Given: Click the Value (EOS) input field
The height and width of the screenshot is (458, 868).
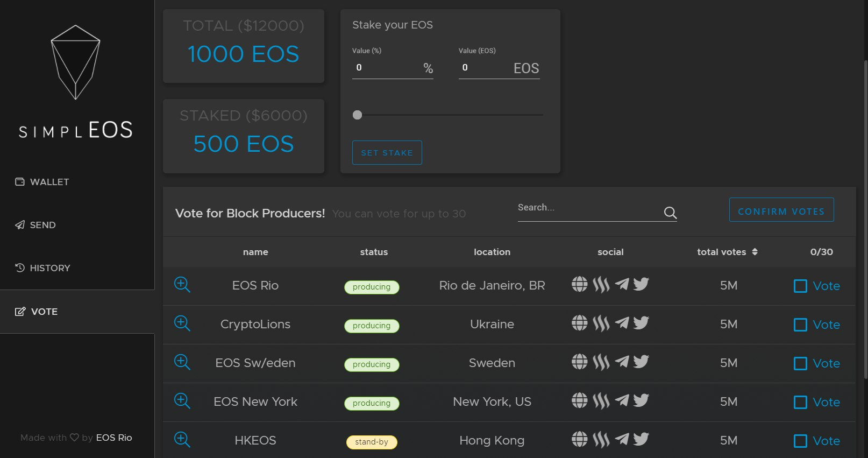Looking at the screenshot, I should (499, 68).
